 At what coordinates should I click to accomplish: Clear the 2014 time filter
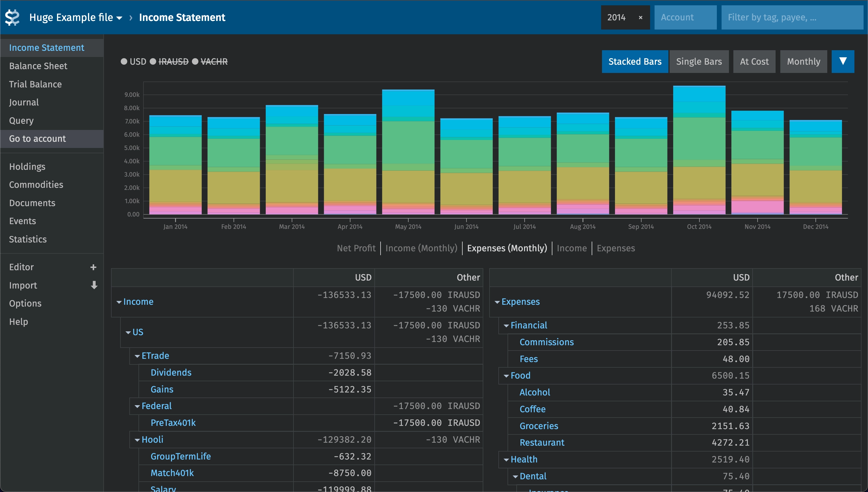(x=640, y=18)
